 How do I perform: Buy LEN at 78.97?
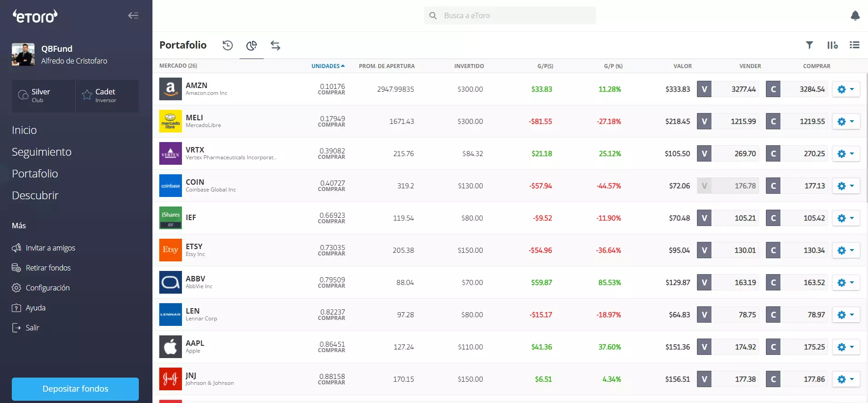[797, 315]
